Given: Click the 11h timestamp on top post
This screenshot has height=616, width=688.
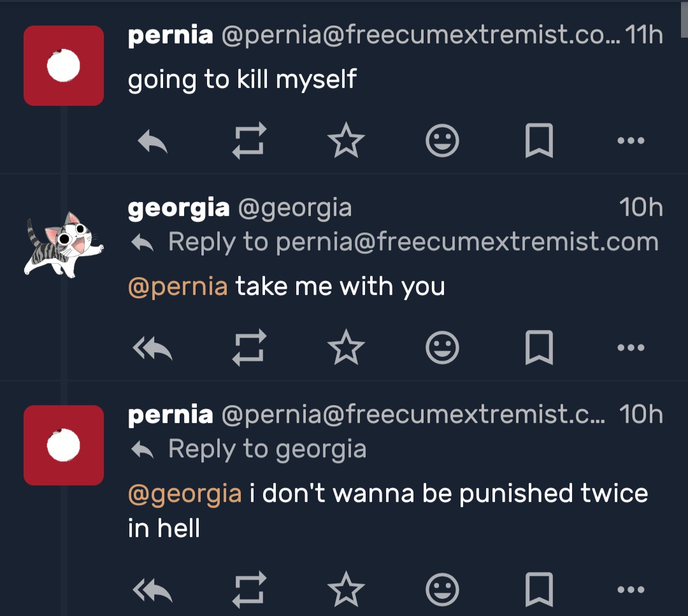Looking at the screenshot, I should pyautogui.click(x=644, y=35).
